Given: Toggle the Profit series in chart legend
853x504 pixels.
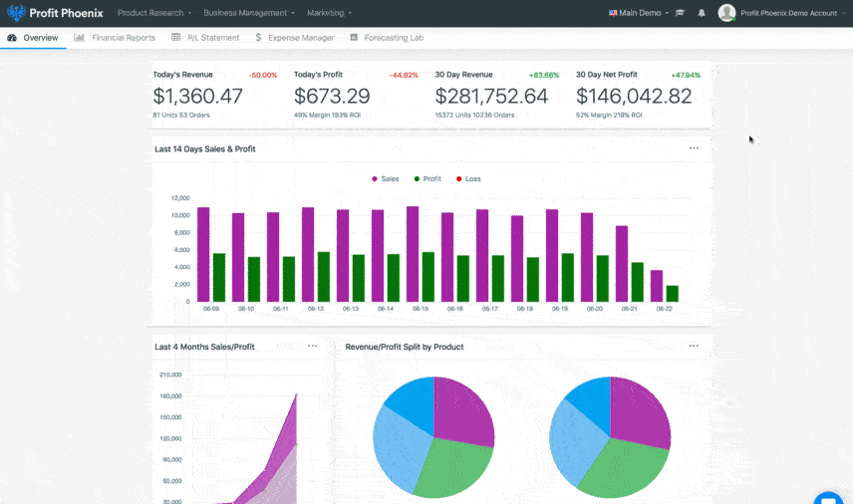Looking at the screenshot, I should point(426,179).
